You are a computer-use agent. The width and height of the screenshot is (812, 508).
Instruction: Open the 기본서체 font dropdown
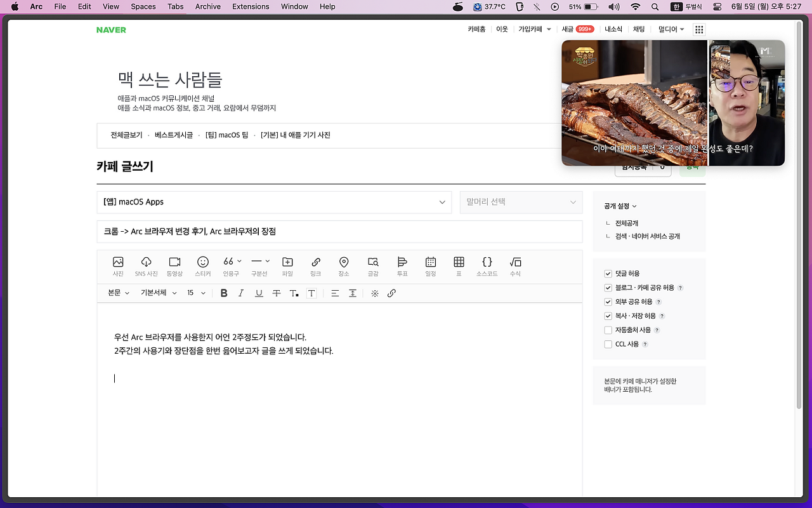(x=157, y=293)
